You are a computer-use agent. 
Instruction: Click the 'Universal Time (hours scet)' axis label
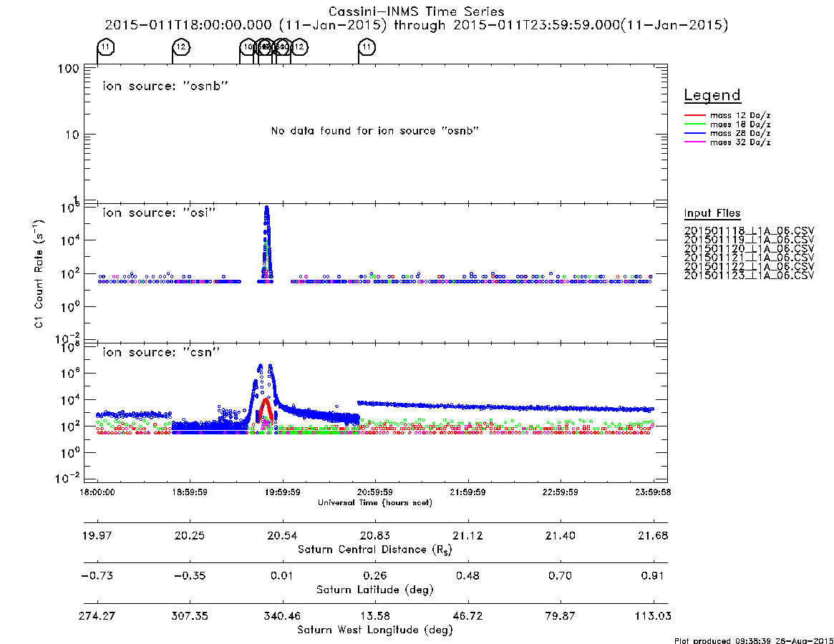pos(375,502)
